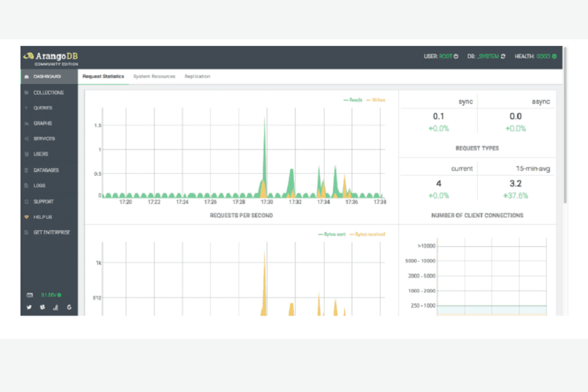
Task: Open the Twitter link icon
Action: 29,307
